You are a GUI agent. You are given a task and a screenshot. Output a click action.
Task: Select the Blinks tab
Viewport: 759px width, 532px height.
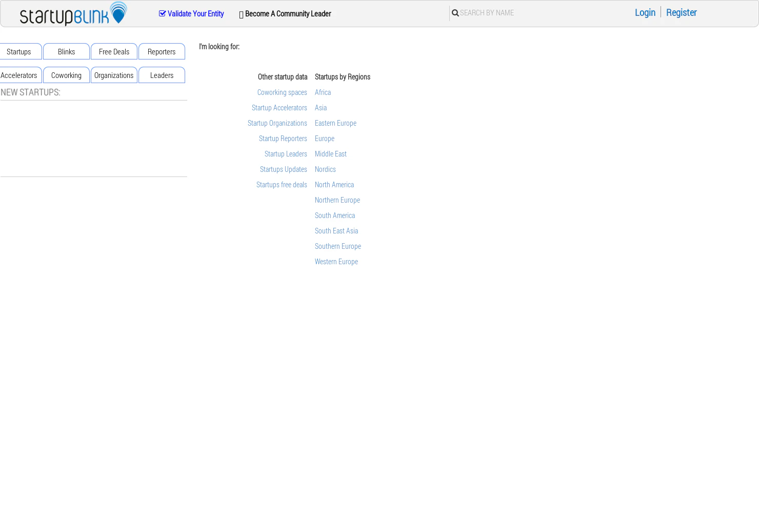click(x=67, y=51)
